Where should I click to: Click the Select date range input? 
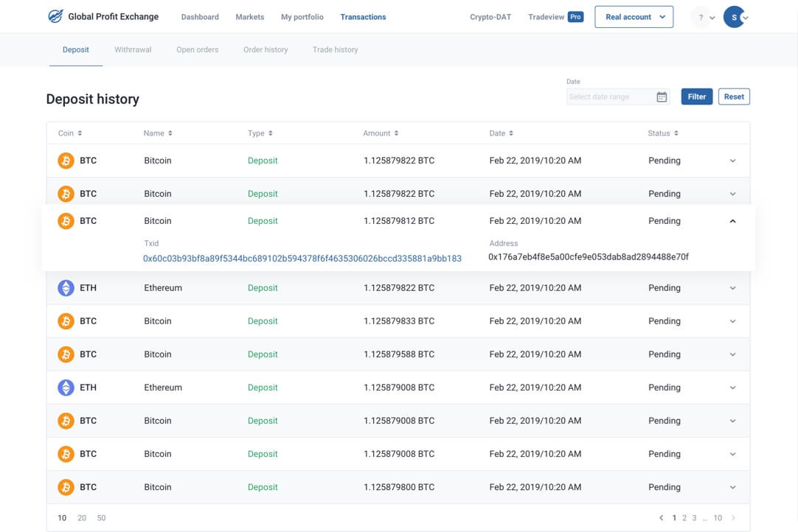618,97
